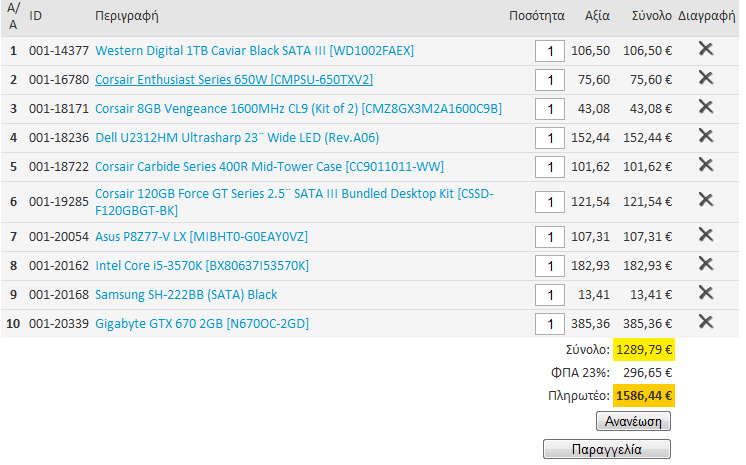746x465 pixels.
Task: Delete the Asus P8Z77-V LX motherboard row
Action: click(x=706, y=235)
